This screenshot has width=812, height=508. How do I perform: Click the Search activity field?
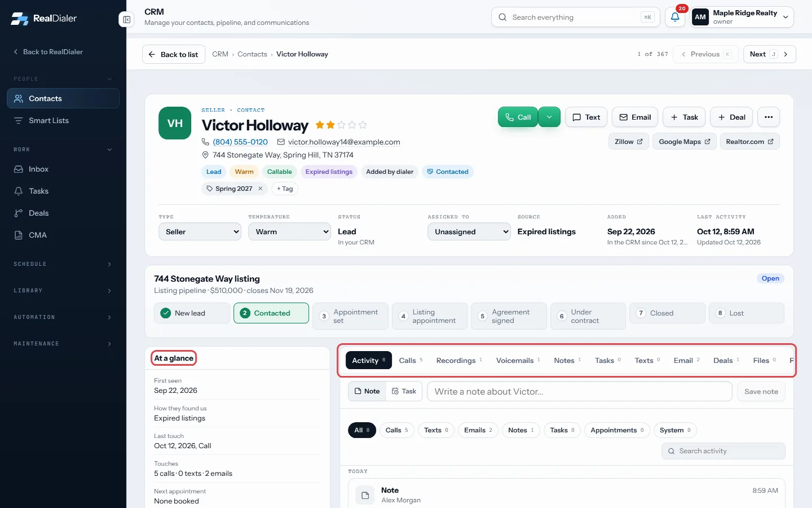coord(723,451)
